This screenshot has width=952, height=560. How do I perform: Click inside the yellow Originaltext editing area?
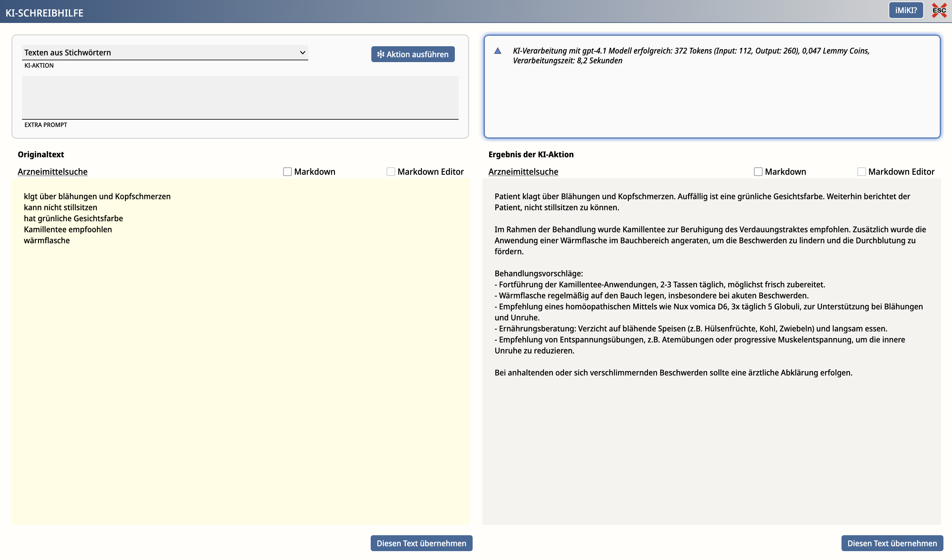240,378
